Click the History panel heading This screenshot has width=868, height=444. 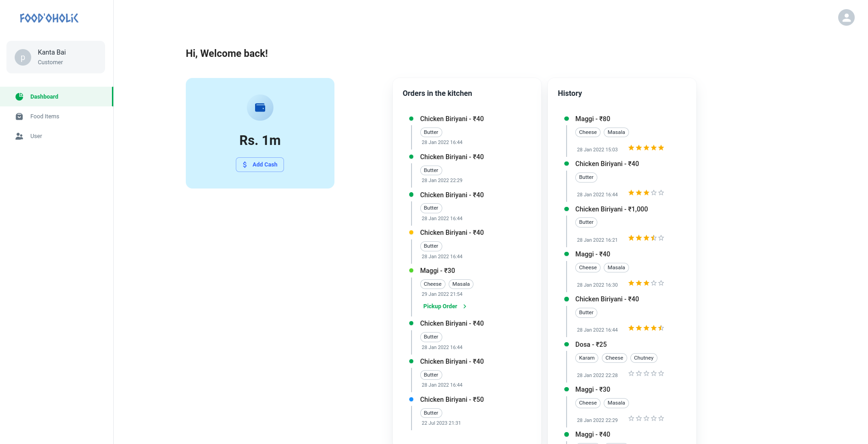[570, 94]
